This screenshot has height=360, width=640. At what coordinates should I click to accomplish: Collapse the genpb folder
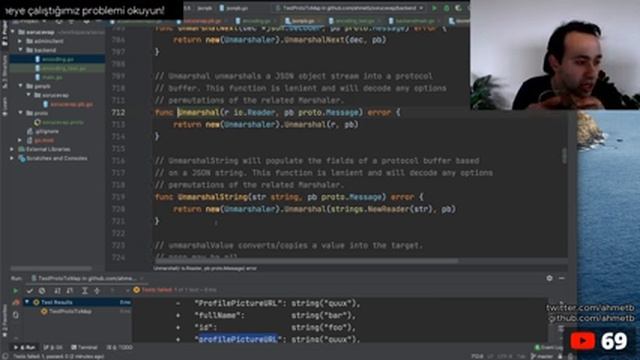click(20, 86)
